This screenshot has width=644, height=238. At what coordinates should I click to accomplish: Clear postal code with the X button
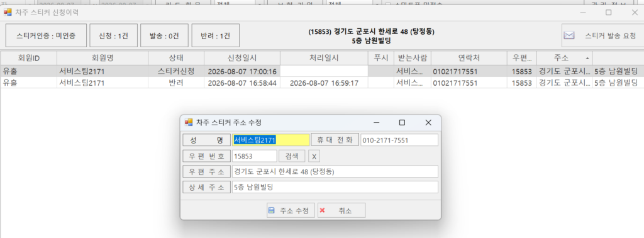coord(314,156)
